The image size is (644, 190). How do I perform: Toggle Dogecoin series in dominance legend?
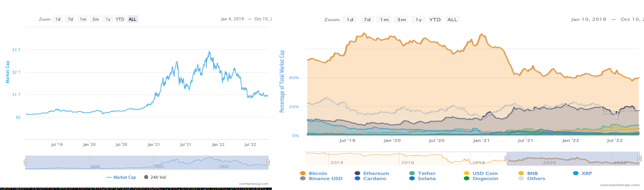coord(481,178)
